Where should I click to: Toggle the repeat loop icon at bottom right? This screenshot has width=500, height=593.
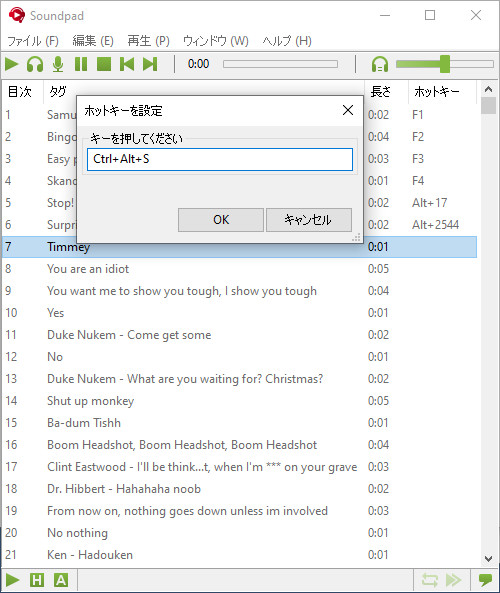430,580
